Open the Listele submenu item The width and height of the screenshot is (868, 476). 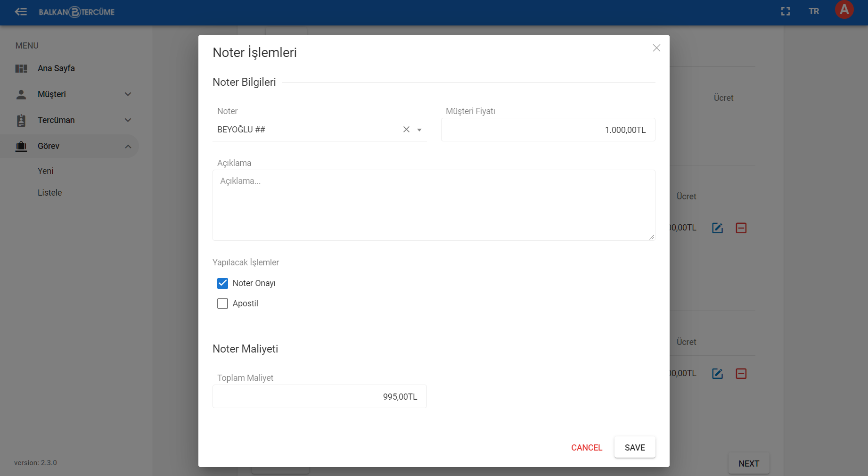[x=50, y=193]
